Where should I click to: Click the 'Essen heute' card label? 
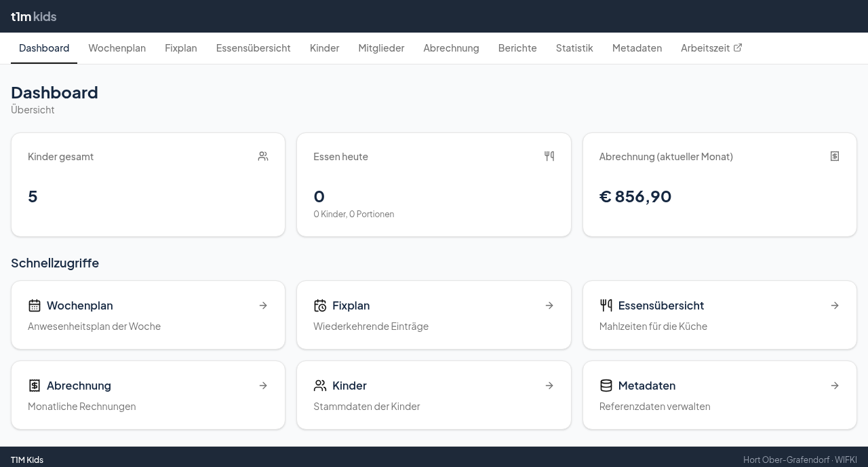[340, 156]
